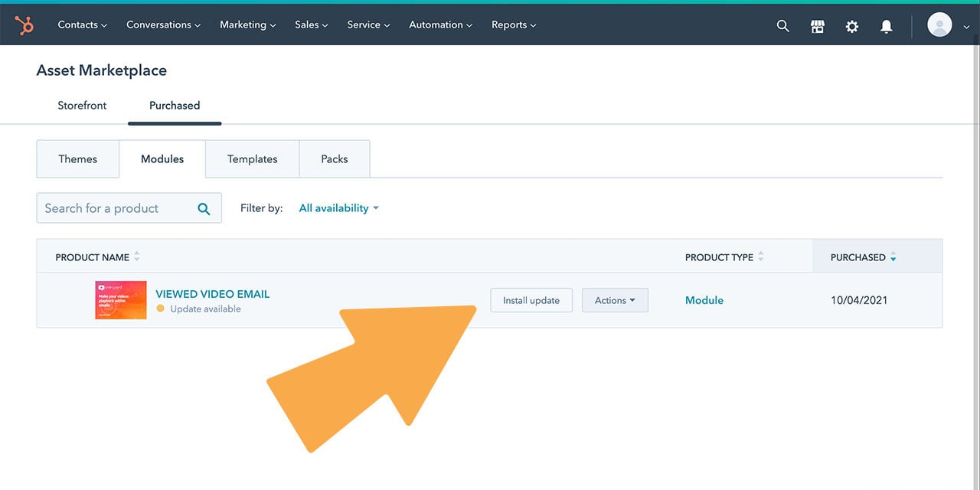Sort by Product Name column arrows

(x=137, y=257)
